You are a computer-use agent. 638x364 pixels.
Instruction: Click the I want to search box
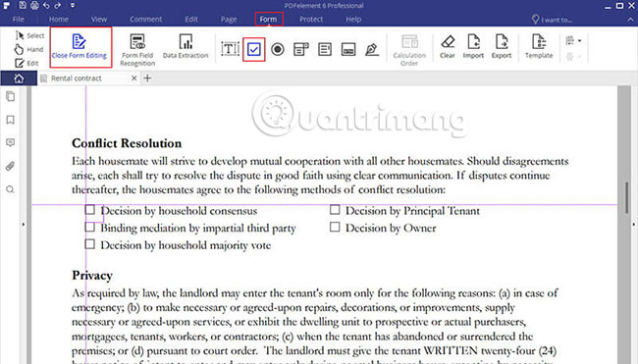point(552,20)
